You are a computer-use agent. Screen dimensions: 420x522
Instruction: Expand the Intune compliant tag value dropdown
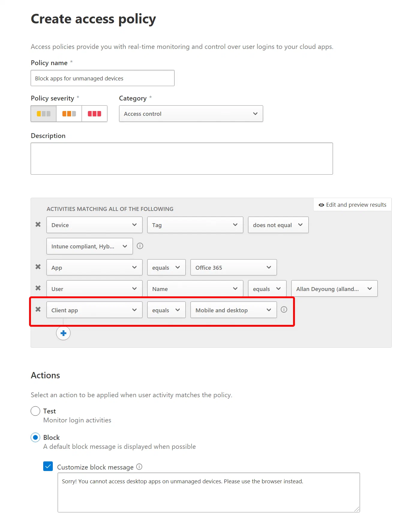pyautogui.click(x=90, y=246)
